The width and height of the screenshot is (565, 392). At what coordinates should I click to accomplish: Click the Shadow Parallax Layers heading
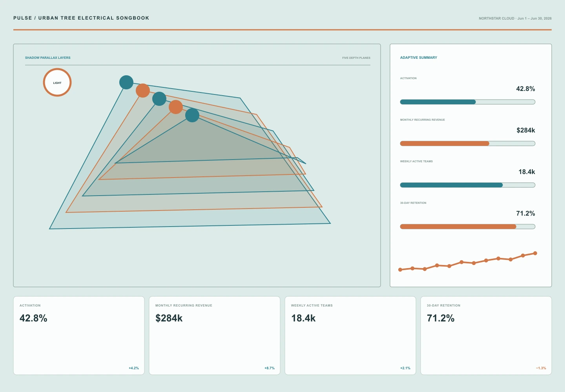pos(48,58)
